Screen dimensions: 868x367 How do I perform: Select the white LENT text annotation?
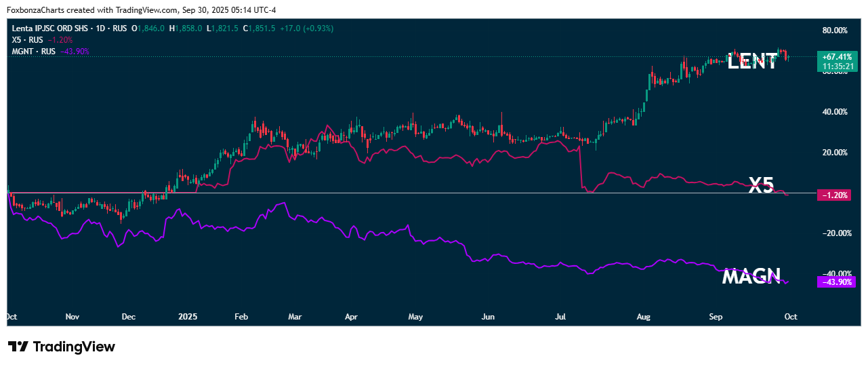point(752,62)
